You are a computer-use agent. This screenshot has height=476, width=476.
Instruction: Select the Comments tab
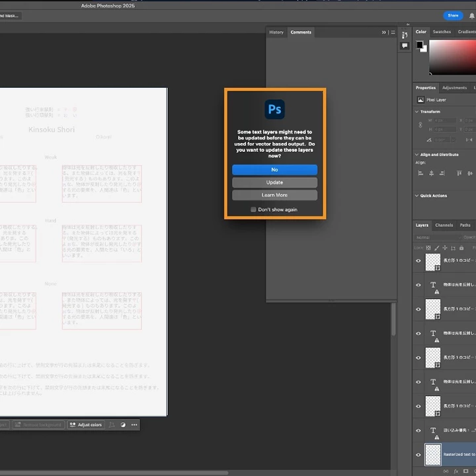tap(301, 32)
